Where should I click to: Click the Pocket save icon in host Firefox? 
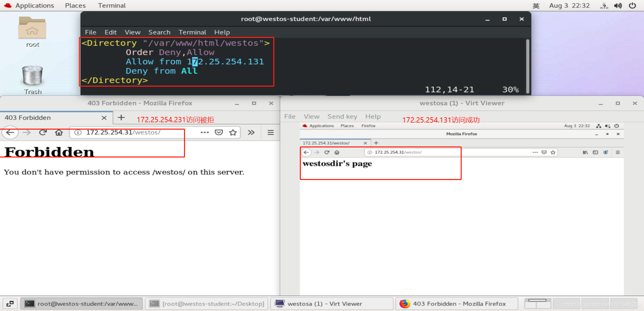click(x=219, y=132)
